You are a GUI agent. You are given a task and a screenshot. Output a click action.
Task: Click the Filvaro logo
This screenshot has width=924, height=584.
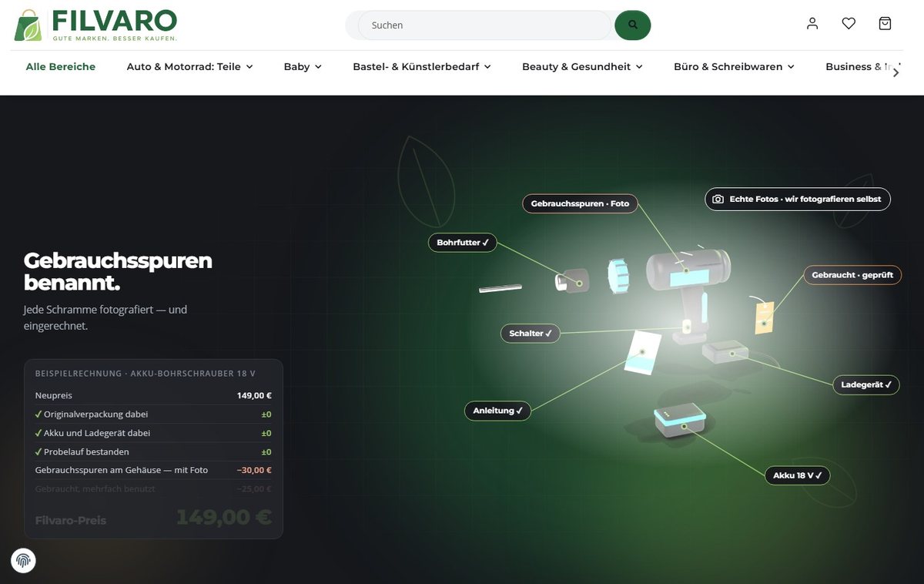pyautogui.click(x=96, y=25)
